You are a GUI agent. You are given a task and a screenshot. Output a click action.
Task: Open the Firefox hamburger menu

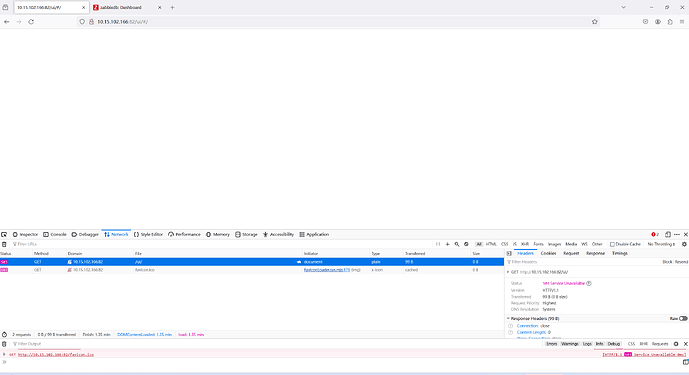(x=682, y=22)
